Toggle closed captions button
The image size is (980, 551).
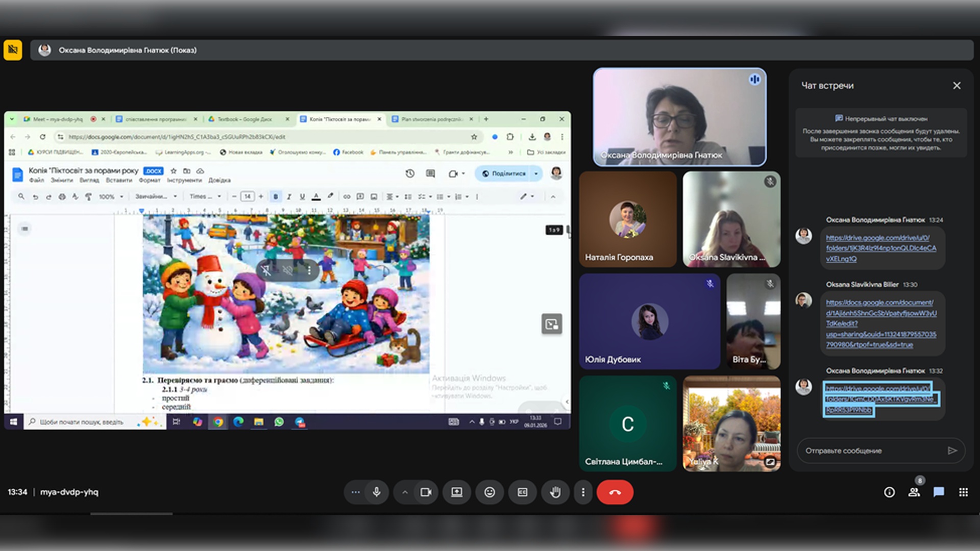(522, 492)
